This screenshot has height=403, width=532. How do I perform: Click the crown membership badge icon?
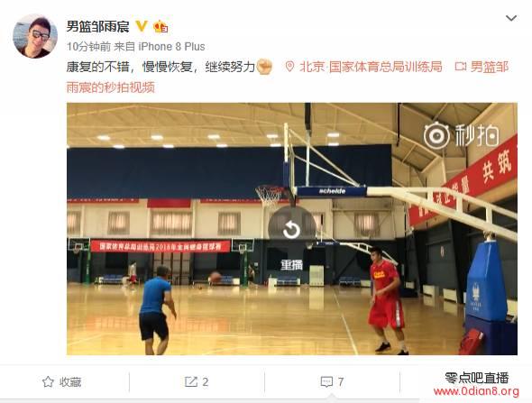pos(161,26)
